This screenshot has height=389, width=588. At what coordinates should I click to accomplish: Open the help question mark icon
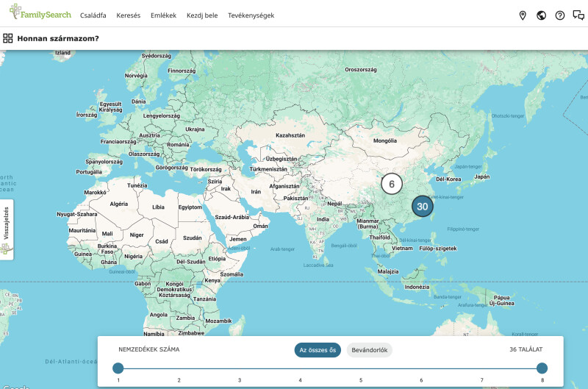pyautogui.click(x=560, y=15)
